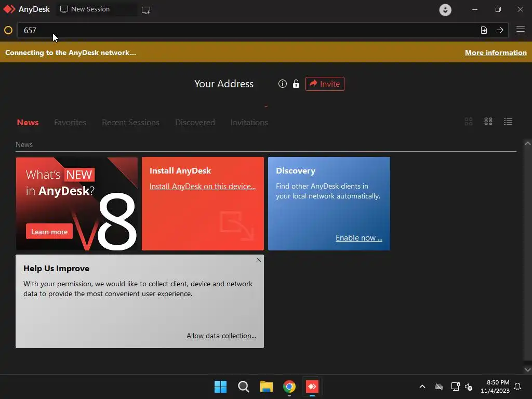Switch to the News tab
This screenshot has height=399, width=532.
coord(28,123)
